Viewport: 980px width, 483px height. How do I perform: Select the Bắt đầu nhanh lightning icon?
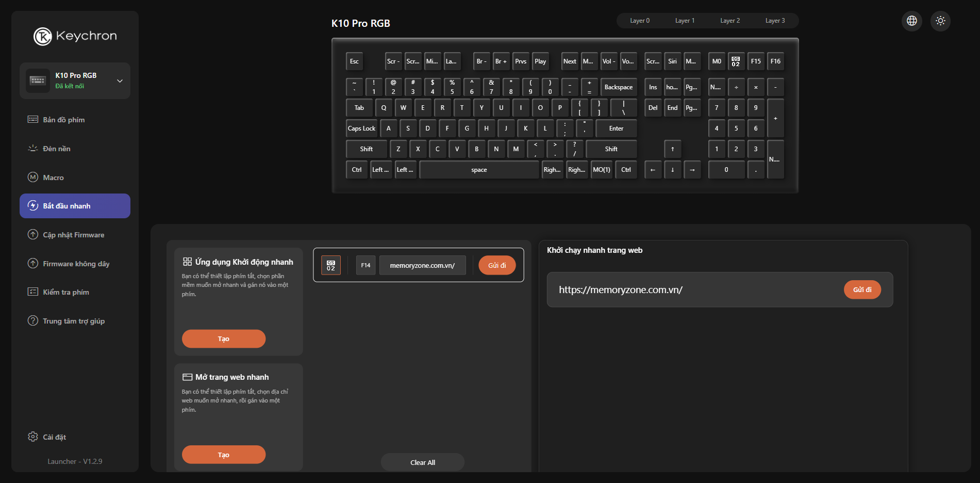[x=33, y=206]
